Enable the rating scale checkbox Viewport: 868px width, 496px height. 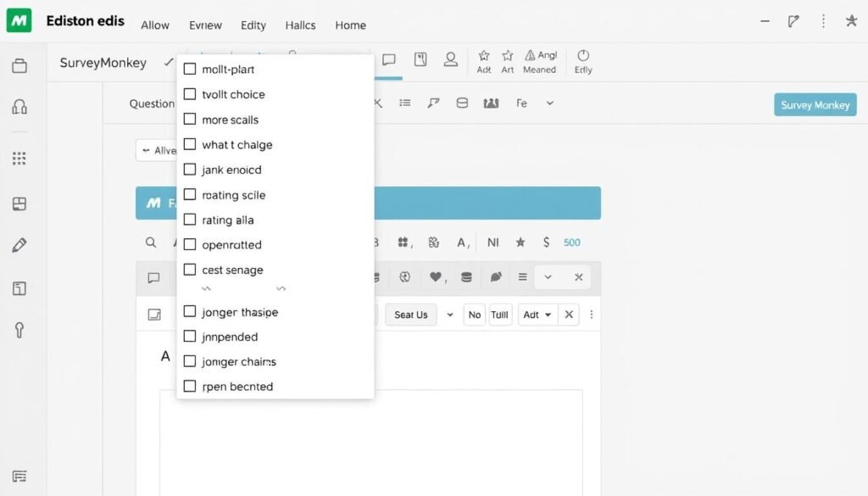189,194
